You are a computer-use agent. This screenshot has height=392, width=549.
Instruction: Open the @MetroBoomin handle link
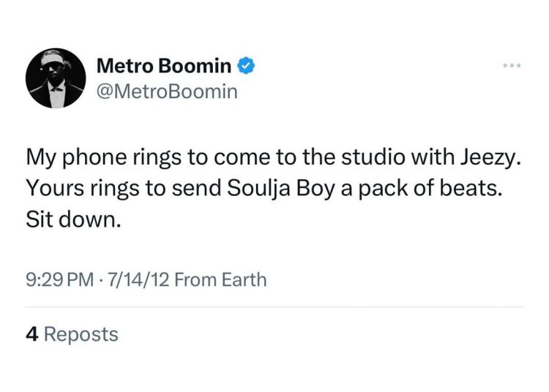[x=167, y=92]
